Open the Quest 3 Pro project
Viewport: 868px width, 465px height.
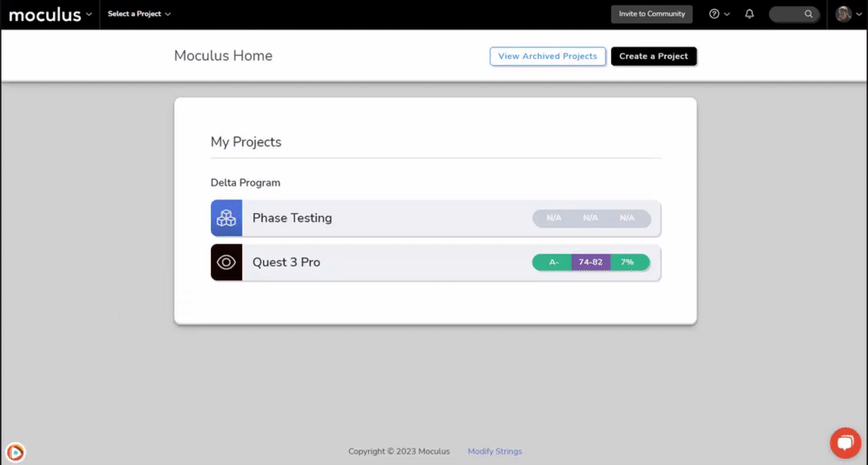tap(436, 262)
